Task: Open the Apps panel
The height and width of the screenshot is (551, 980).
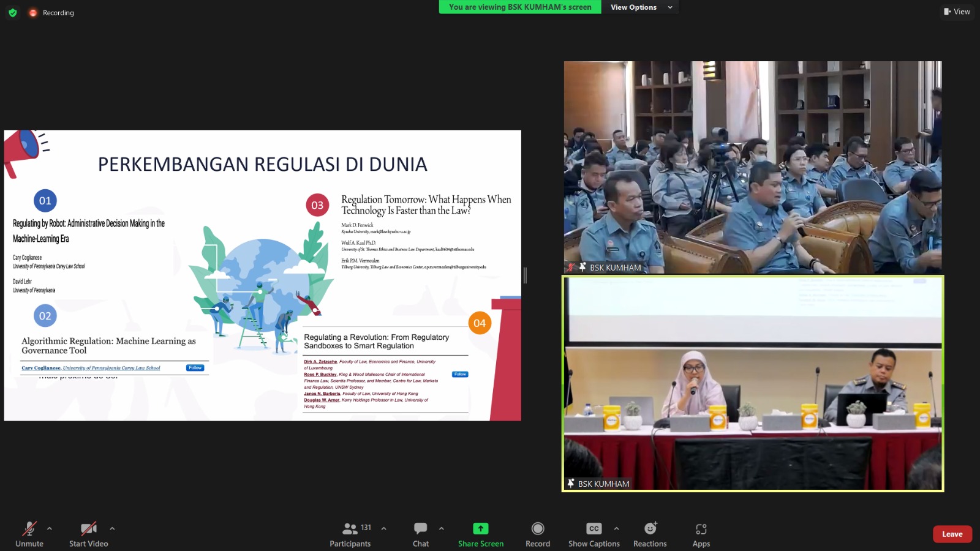Action: click(701, 529)
